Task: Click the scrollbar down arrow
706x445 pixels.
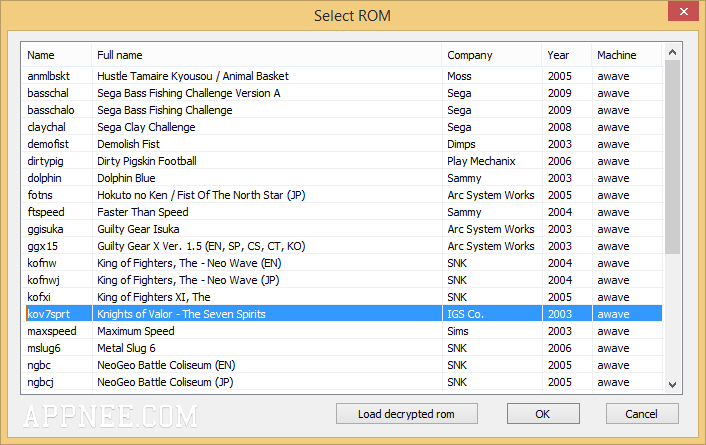Action: 672,385
